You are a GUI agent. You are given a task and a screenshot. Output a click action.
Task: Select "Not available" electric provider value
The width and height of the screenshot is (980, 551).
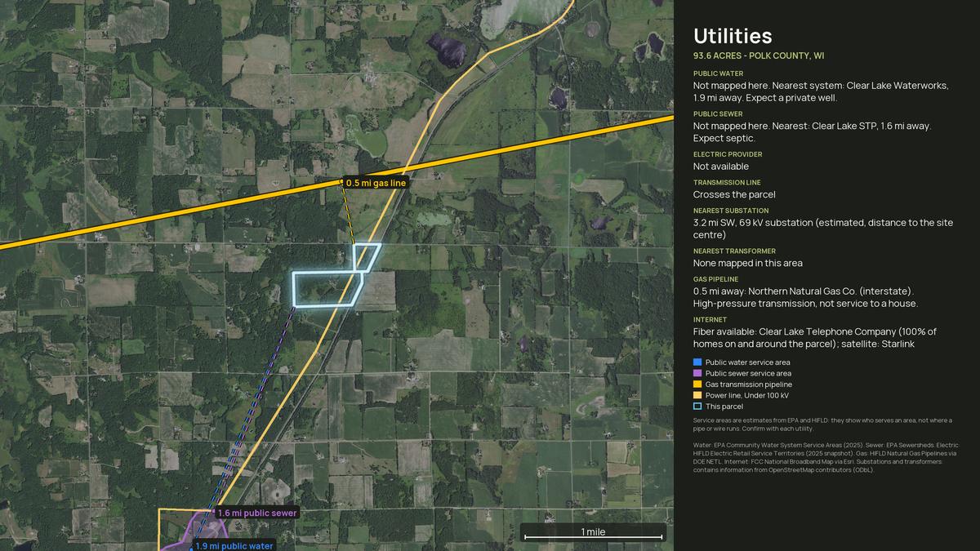pos(721,167)
